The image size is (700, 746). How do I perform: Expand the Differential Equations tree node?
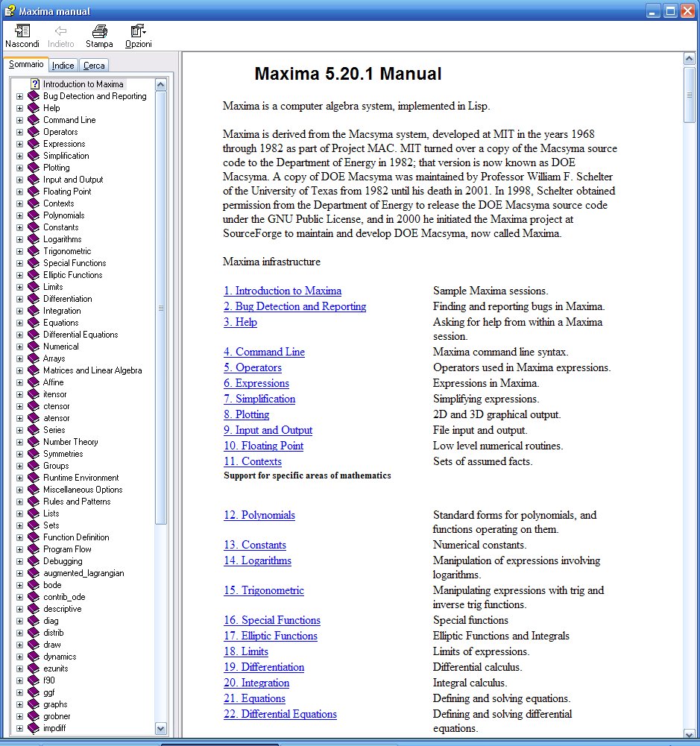[19, 335]
